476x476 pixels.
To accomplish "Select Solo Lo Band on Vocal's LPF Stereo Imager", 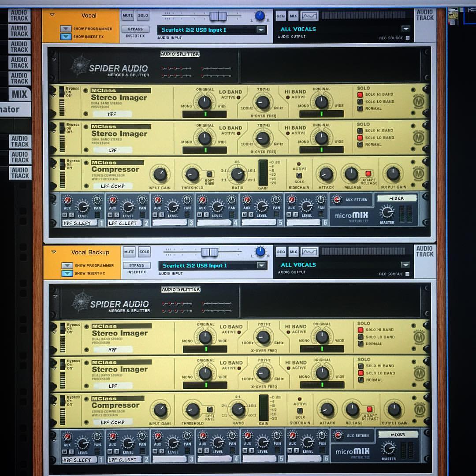I will coord(360,138).
